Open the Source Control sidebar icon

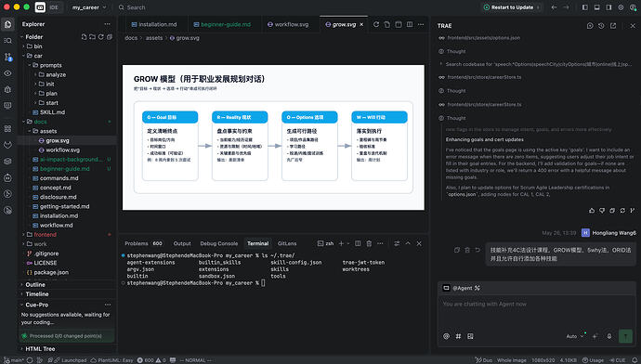click(x=7, y=57)
